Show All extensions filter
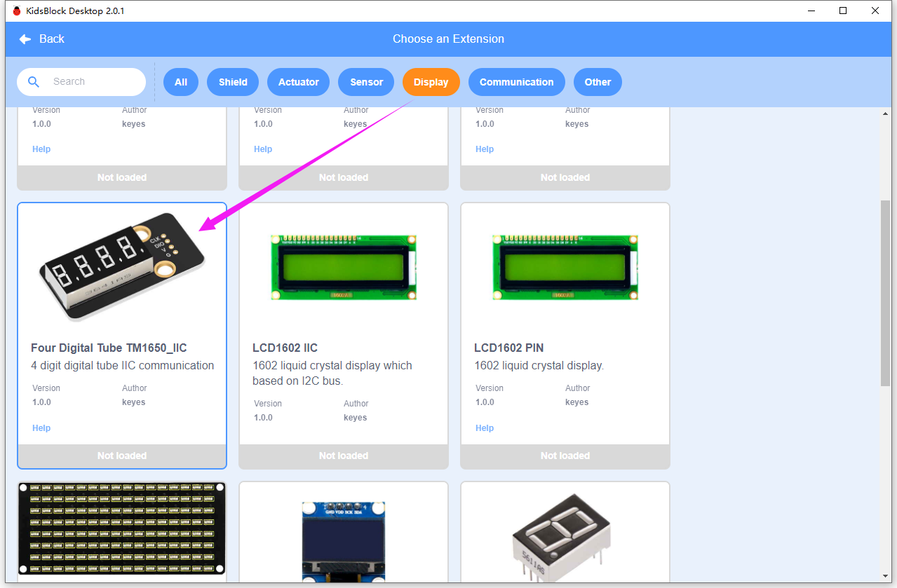The image size is (897, 588). tap(181, 82)
